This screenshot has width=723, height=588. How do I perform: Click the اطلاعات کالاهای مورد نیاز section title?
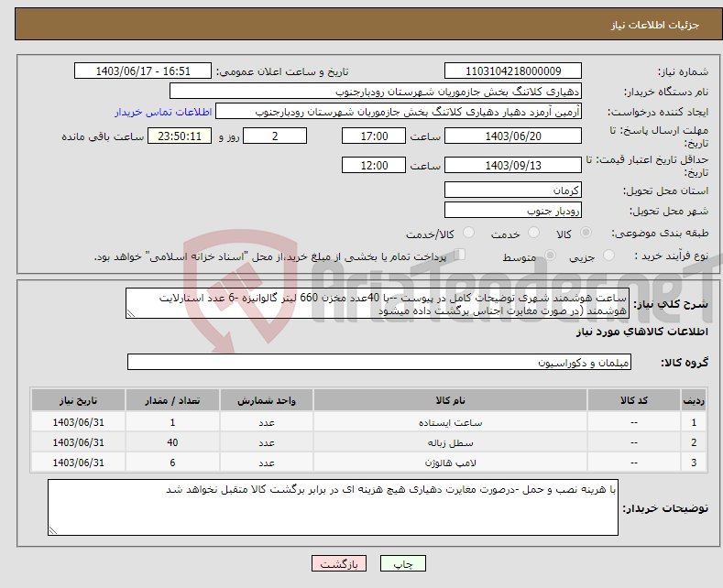pos(641,332)
